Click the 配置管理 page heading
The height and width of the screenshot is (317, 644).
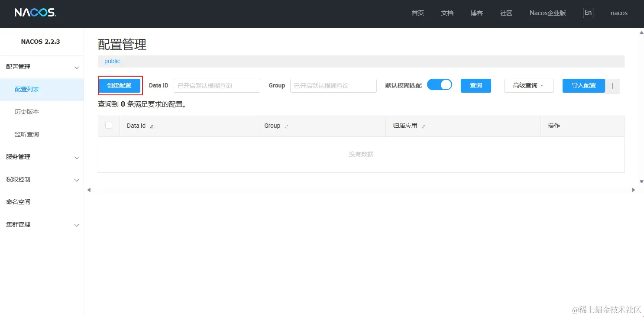[x=123, y=45]
